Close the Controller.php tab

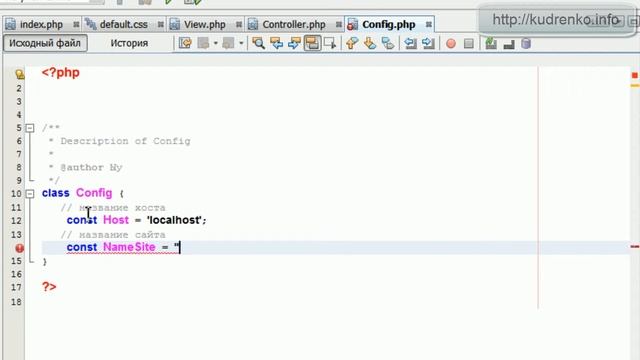coord(339,25)
